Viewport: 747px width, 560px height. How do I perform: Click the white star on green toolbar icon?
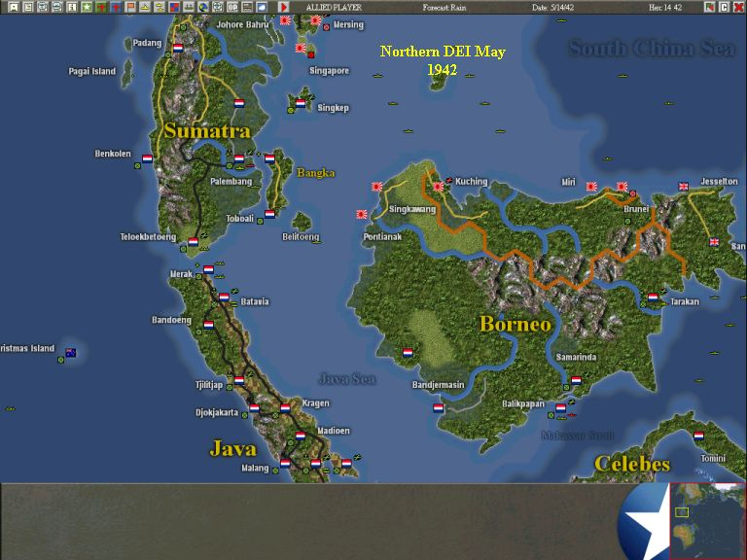(x=87, y=7)
